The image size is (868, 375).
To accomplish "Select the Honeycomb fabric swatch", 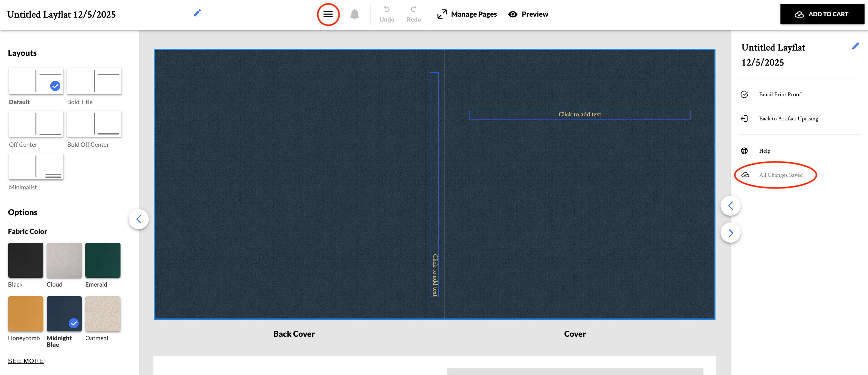I will [26, 314].
